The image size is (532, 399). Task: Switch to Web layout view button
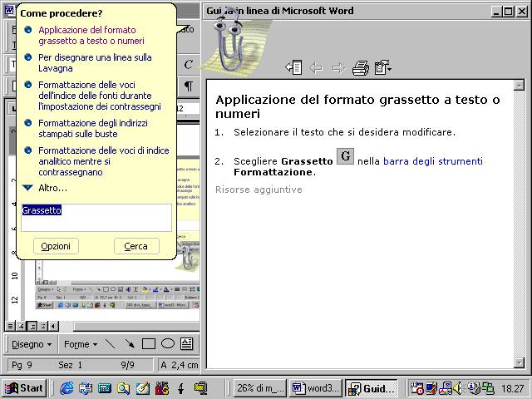pyautogui.click(x=21, y=326)
